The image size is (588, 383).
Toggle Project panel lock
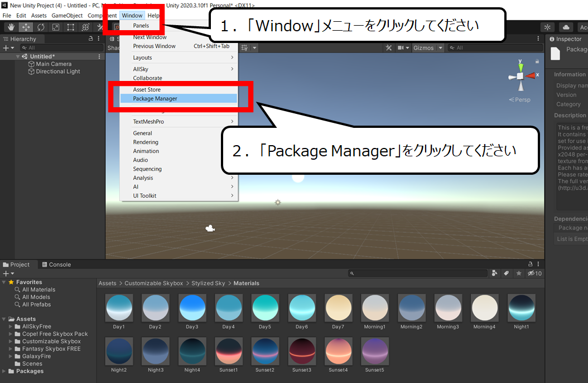530,264
